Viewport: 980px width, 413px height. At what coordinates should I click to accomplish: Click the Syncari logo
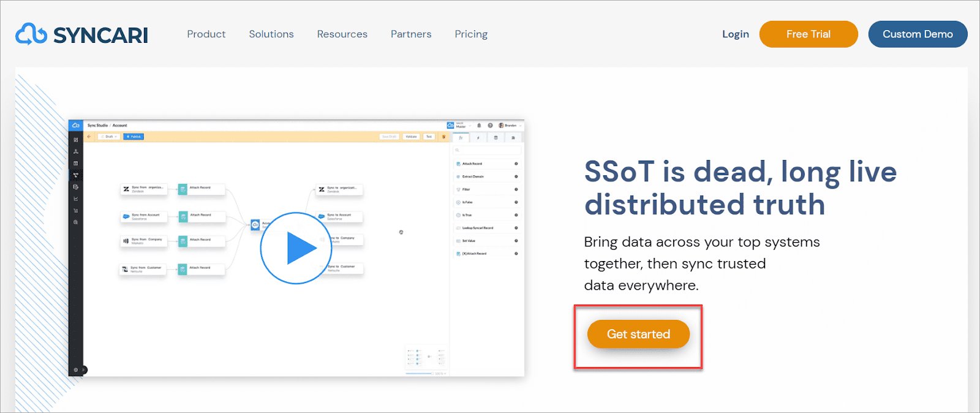[x=81, y=34]
